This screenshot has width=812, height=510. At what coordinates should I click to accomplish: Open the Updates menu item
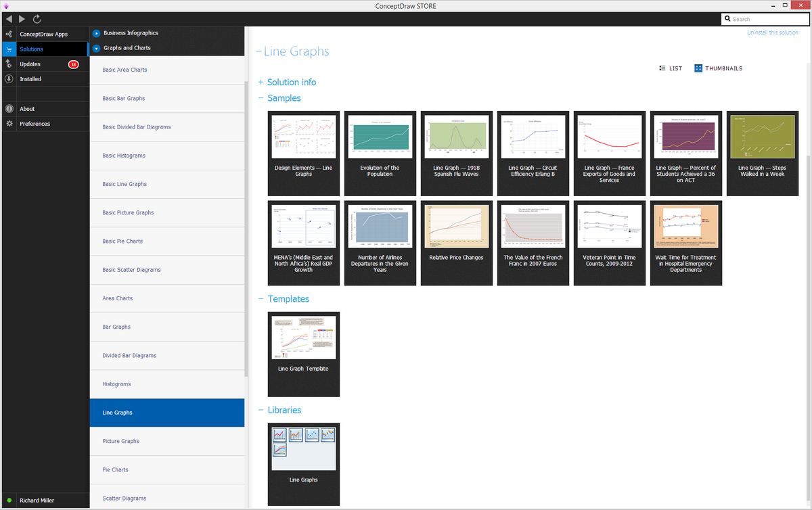pyautogui.click(x=44, y=64)
